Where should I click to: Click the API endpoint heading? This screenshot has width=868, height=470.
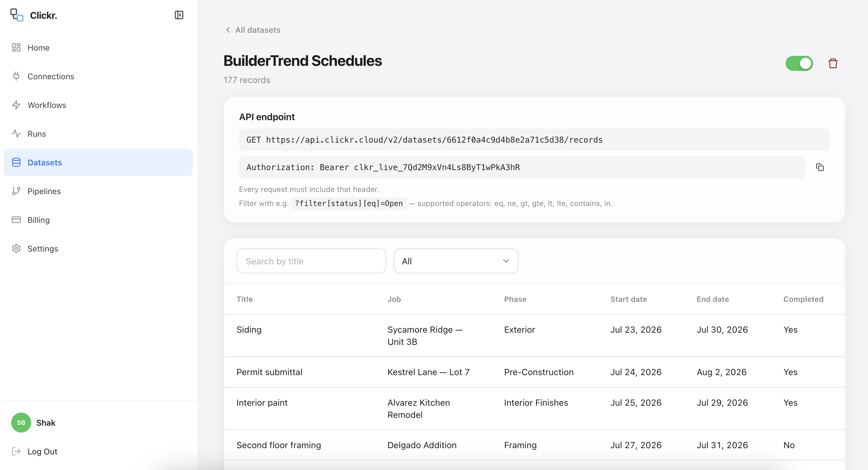[267, 117]
